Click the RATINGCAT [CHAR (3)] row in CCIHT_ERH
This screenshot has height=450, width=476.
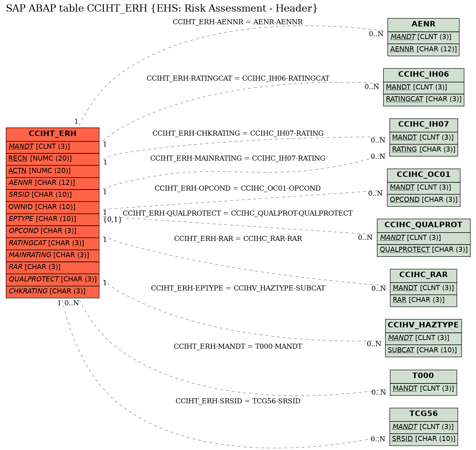52,243
